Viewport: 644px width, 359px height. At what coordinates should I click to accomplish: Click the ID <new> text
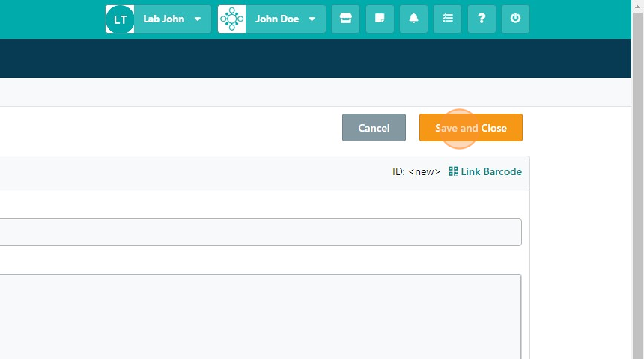click(x=416, y=171)
